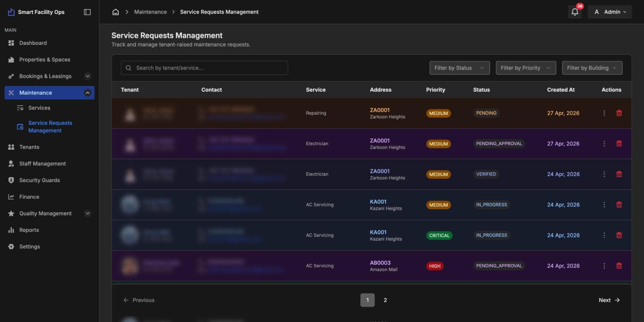
Task: Open actions menu for Amazon Mall row
Action: tap(604, 266)
